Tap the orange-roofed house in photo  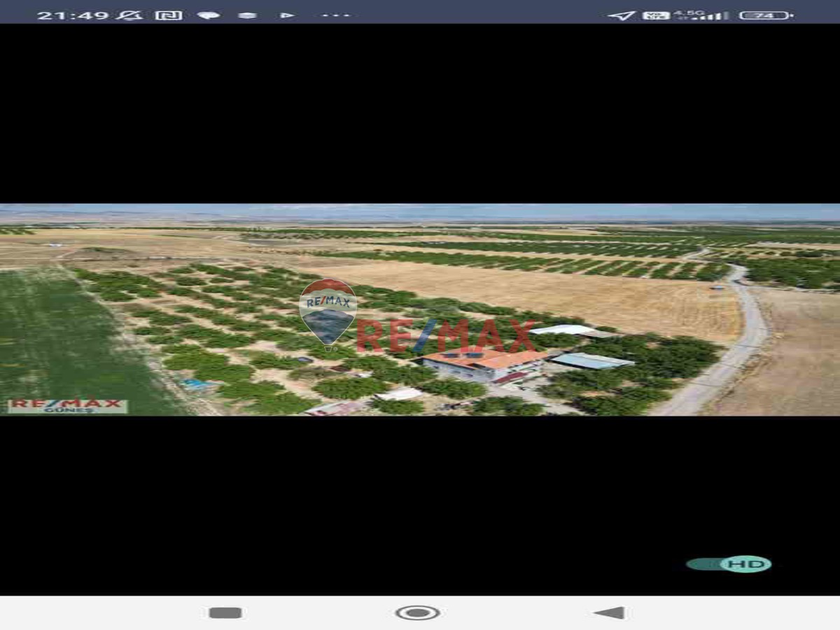pyautogui.click(x=483, y=365)
